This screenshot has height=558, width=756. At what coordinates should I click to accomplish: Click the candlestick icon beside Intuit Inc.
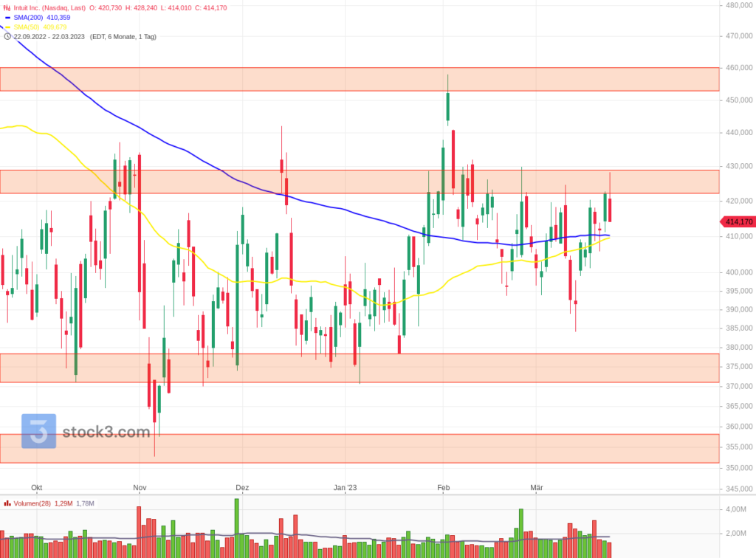coord(7,7)
